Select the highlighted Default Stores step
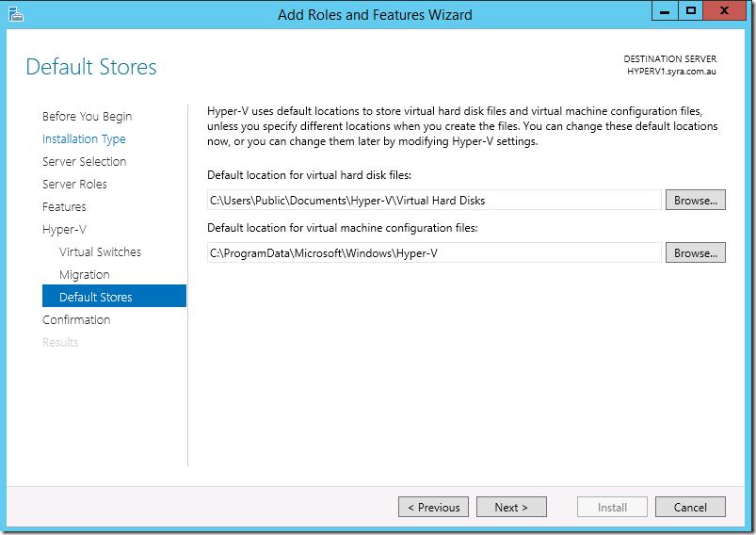Viewport: 756px width, 535px height. click(114, 296)
